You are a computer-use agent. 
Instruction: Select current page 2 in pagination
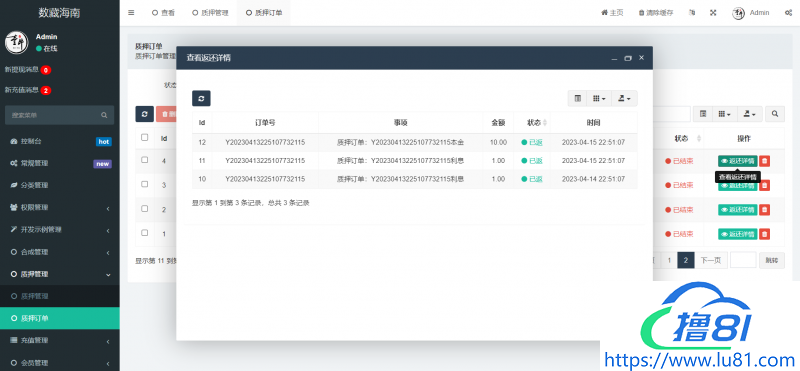tap(686, 260)
